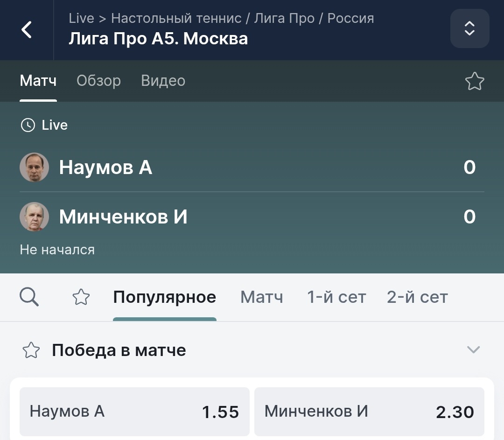The image size is (504, 440).
Task: Click the Live clock icon
Action: [28, 125]
